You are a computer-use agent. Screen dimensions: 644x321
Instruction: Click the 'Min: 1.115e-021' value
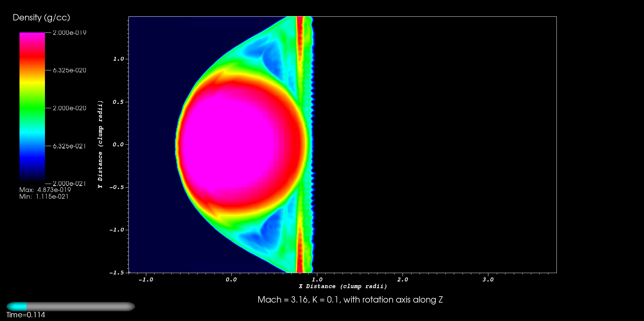44,197
